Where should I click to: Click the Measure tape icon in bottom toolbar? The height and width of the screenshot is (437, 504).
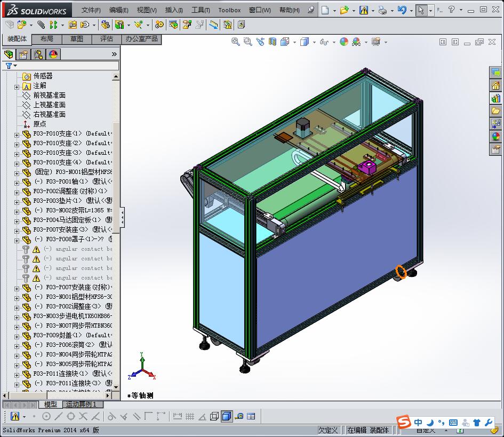tap(239, 416)
